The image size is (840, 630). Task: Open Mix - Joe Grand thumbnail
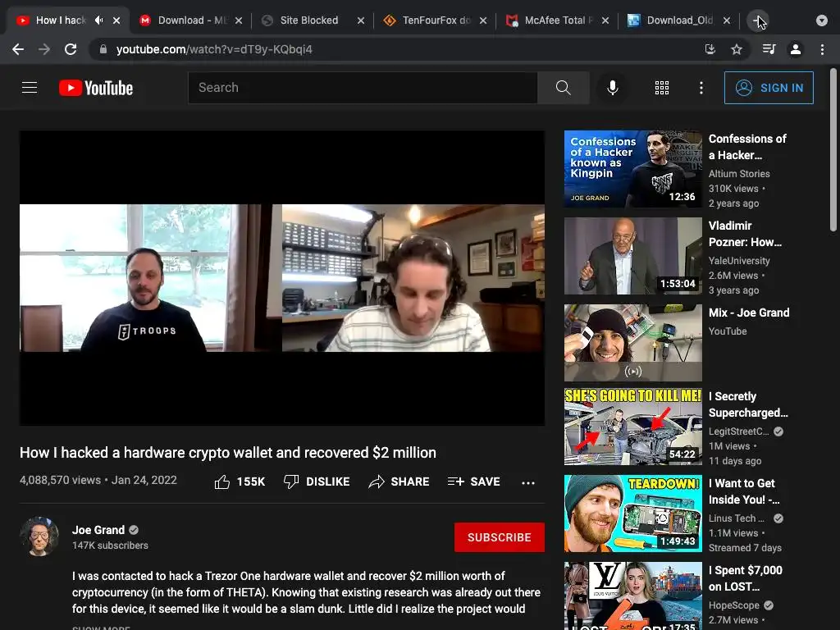click(632, 343)
